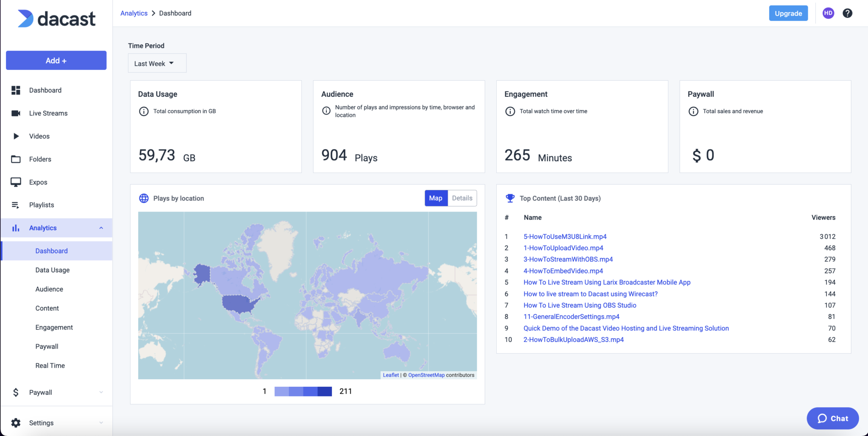
Task: Switch Plays by location to Map view
Action: [x=436, y=198]
